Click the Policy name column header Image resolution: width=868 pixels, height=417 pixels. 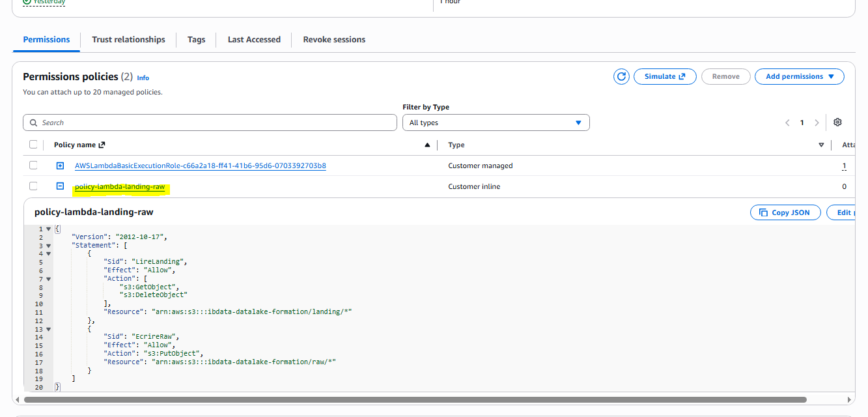pos(75,145)
